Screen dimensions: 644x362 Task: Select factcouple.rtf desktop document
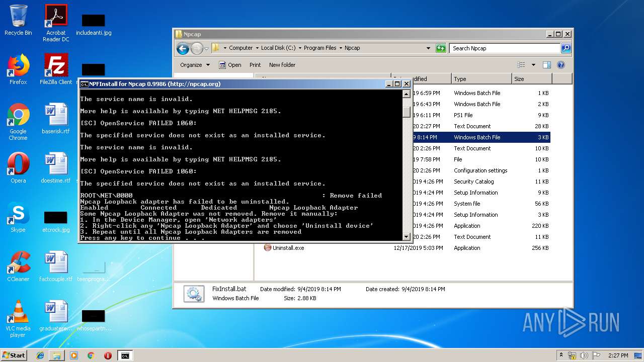[56, 266]
